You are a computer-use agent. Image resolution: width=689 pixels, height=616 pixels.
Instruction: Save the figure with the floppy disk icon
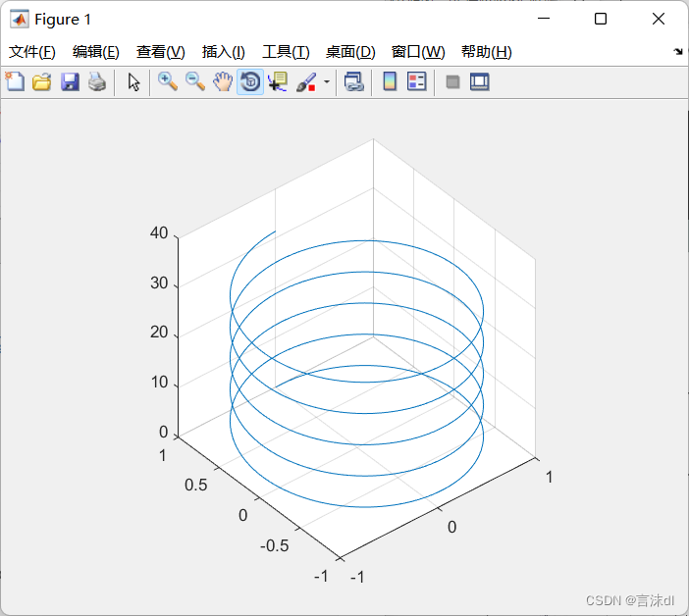[x=70, y=82]
